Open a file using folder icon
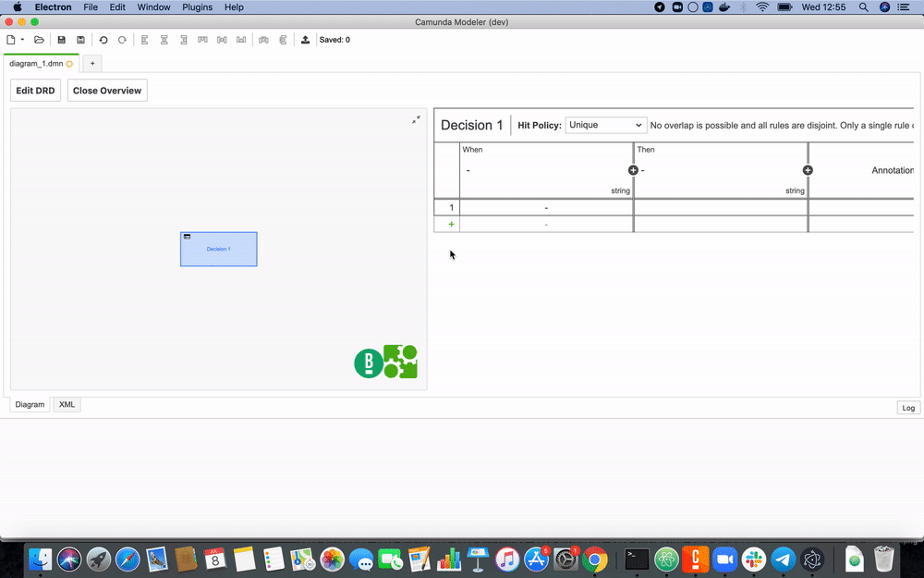This screenshot has width=924, height=578. click(39, 40)
